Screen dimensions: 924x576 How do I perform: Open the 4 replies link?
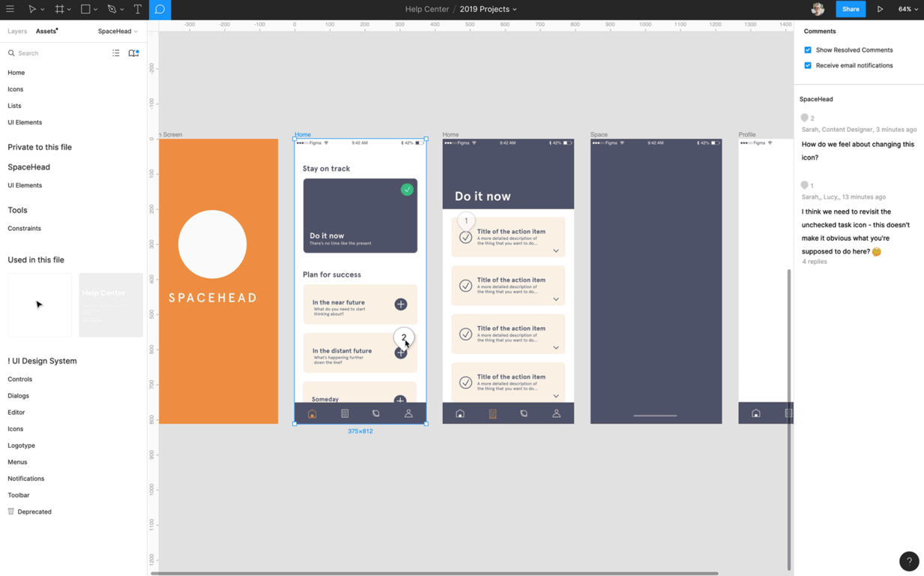click(815, 262)
